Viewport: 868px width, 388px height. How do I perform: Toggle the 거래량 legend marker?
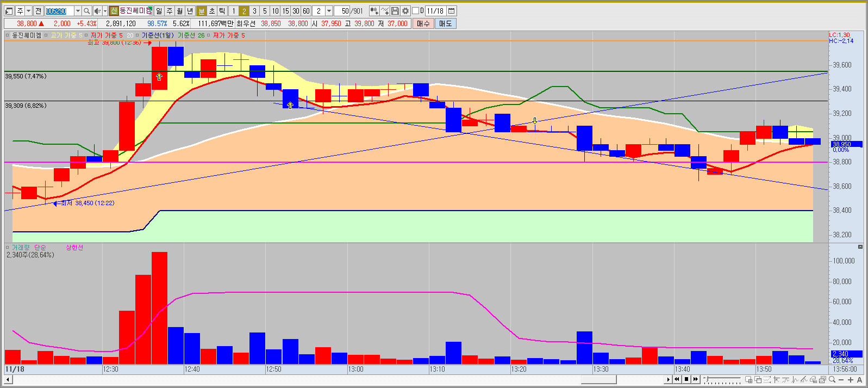(x=7, y=248)
